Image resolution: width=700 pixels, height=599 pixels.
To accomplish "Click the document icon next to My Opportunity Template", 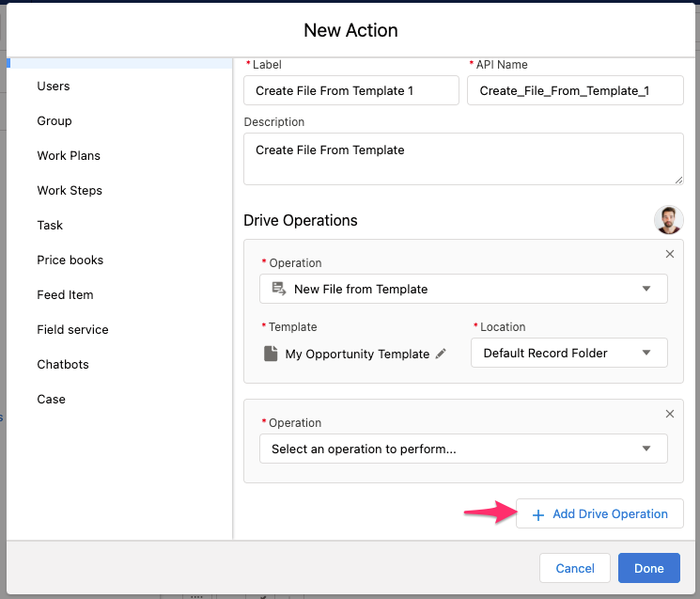I will (x=271, y=355).
